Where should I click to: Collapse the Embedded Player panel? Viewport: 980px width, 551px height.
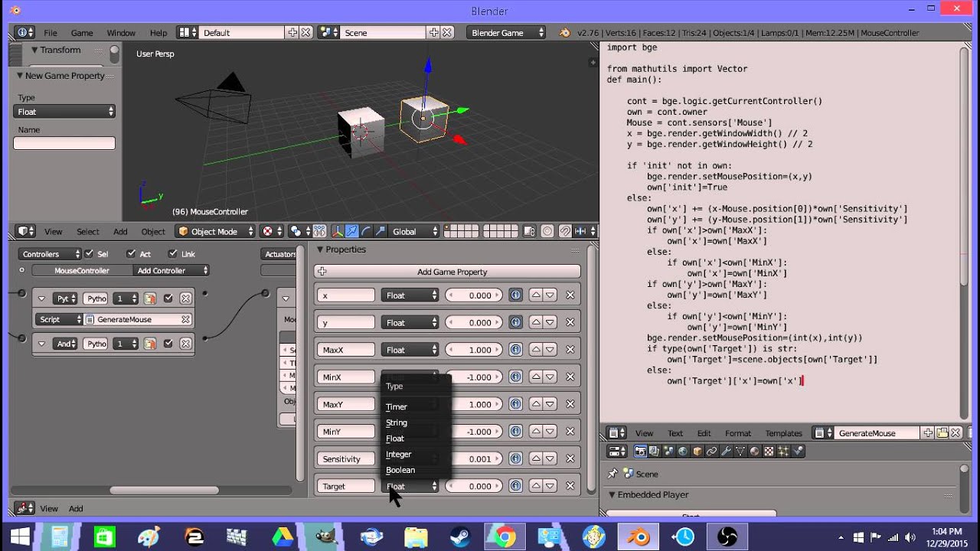point(612,495)
